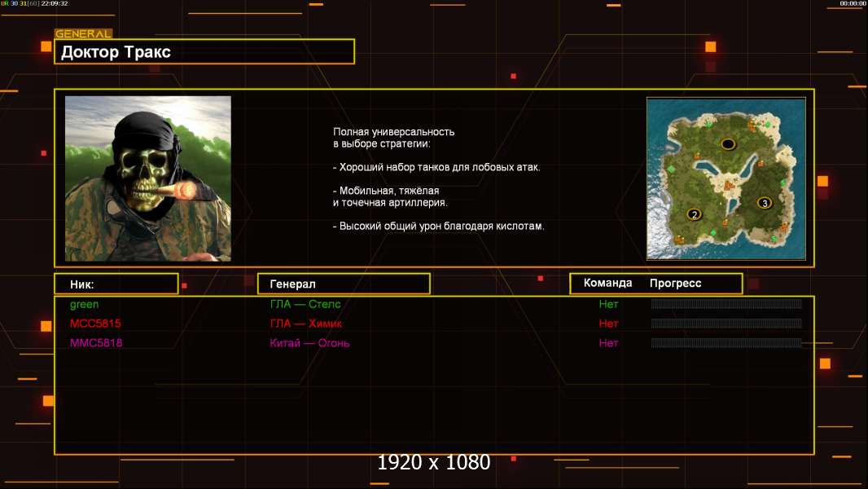The width and height of the screenshot is (868, 489).
Task: Click the loading progress bar for green
Action: 726,303
